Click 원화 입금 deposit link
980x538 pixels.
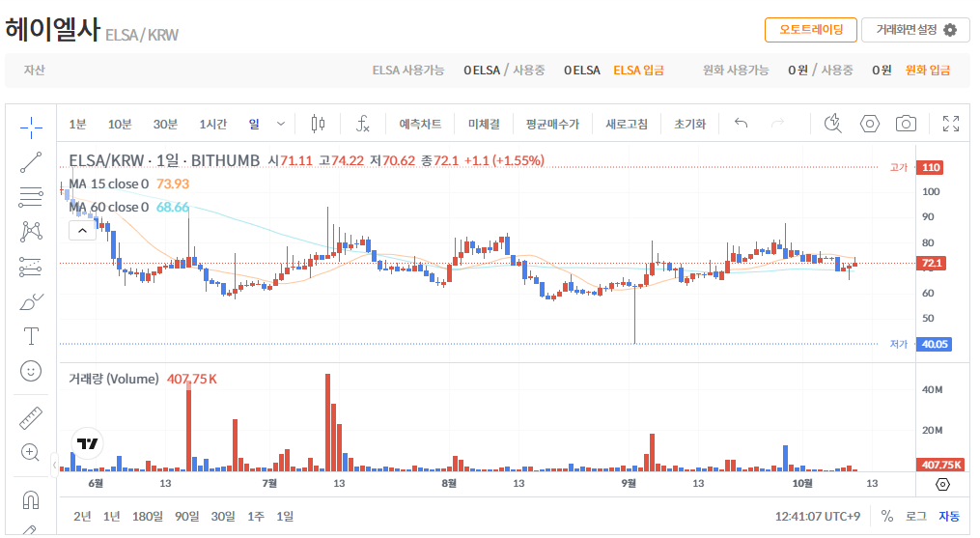pos(928,71)
